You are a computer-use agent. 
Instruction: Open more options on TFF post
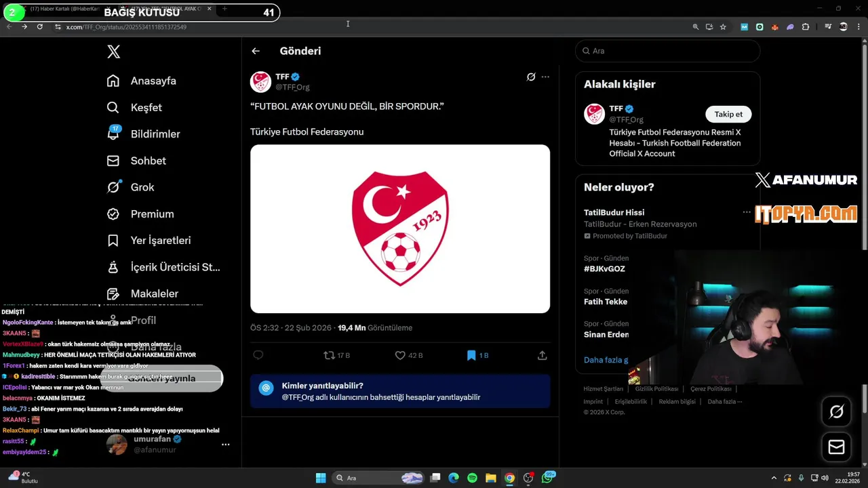click(545, 77)
